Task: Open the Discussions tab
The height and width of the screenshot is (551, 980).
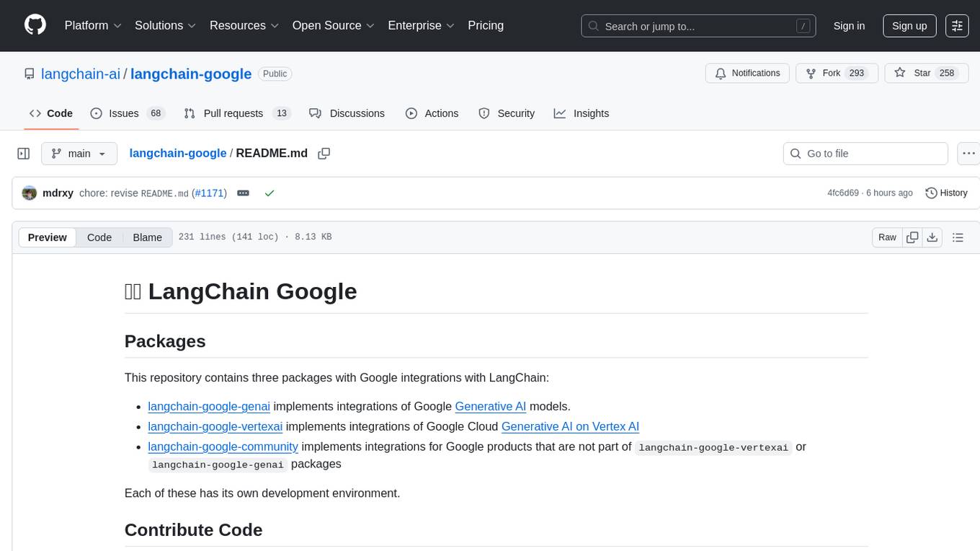Action: 347,113
